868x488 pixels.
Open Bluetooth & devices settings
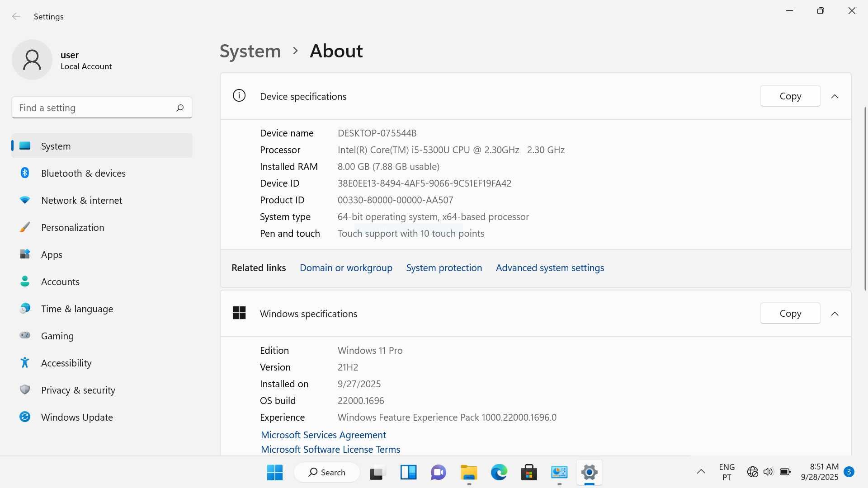coord(102,173)
